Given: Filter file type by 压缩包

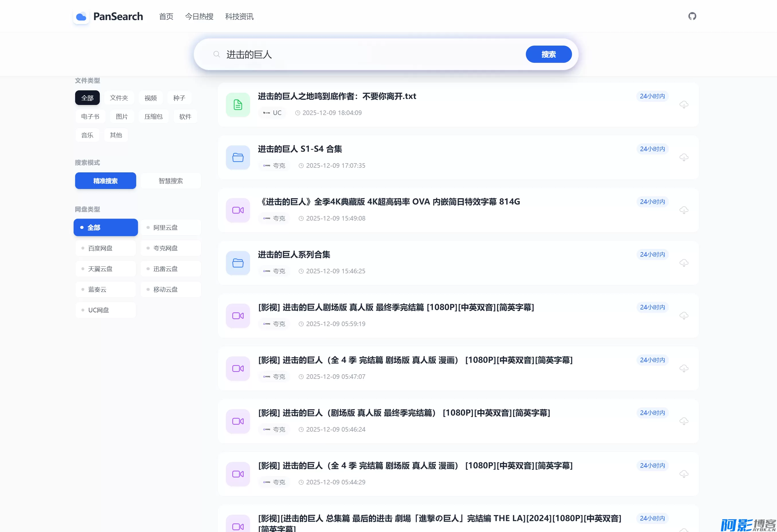Looking at the screenshot, I should 153,116.
